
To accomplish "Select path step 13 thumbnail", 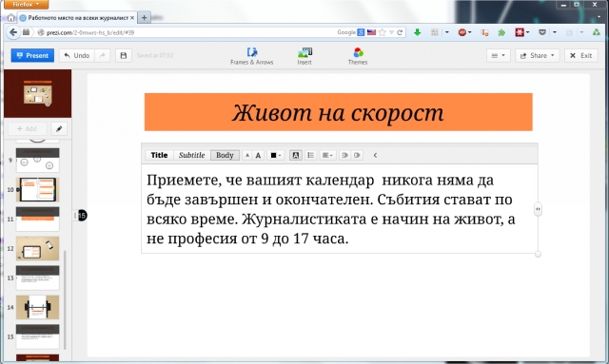I will [x=38, y=278].
